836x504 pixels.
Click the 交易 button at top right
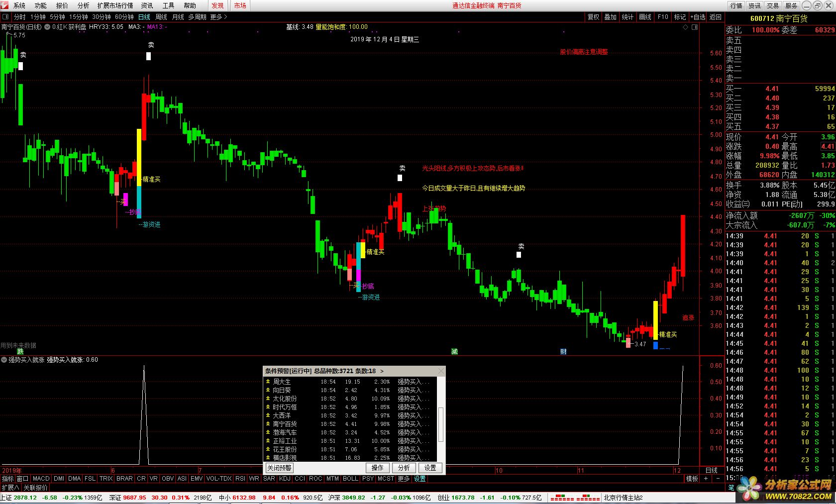click(773, 5)
